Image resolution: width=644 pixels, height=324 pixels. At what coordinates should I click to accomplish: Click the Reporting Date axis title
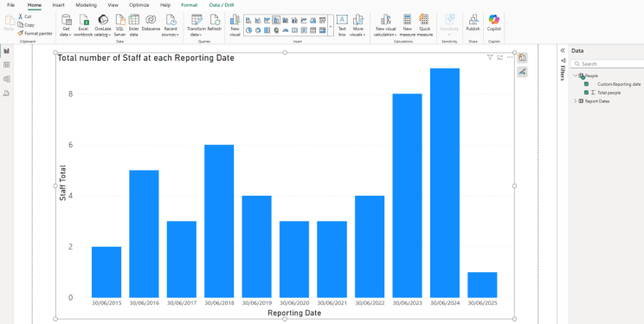pos(294,313)
